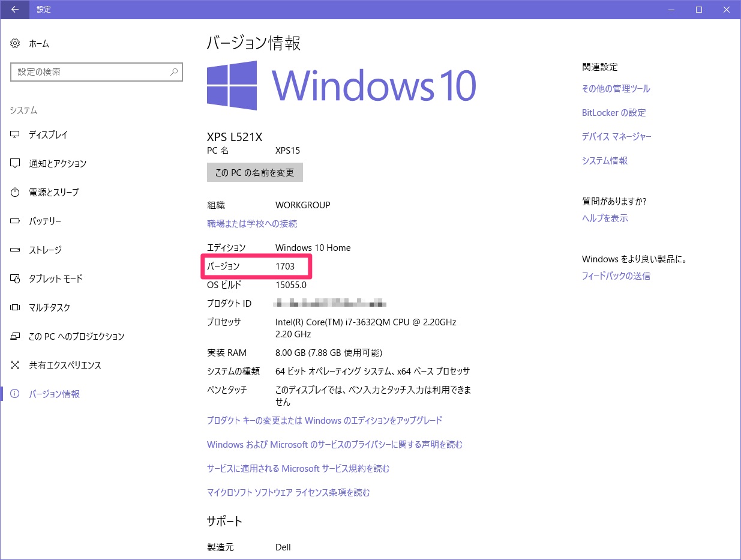
Task: Click the Windows 10 logo image
Action: (341, 85)
